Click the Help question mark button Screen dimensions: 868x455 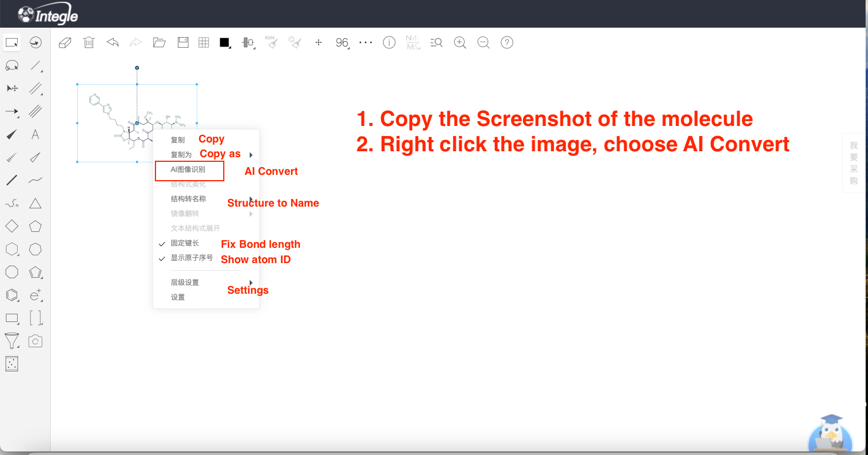click(506, 42)
